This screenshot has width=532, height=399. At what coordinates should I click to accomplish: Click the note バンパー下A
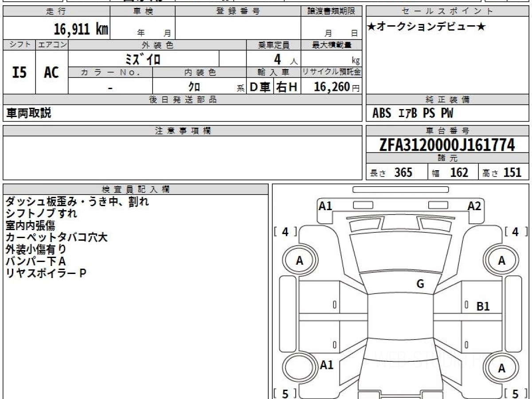point(35,262)
